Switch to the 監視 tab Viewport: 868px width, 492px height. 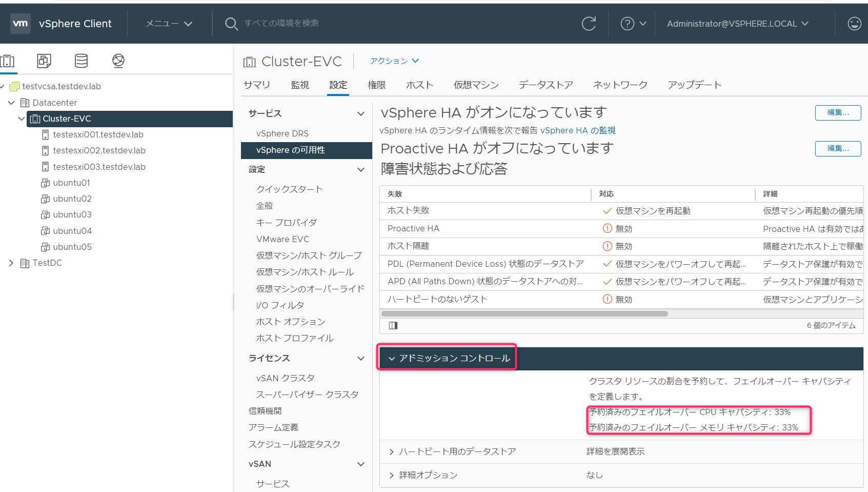click(x=300, y=85)
